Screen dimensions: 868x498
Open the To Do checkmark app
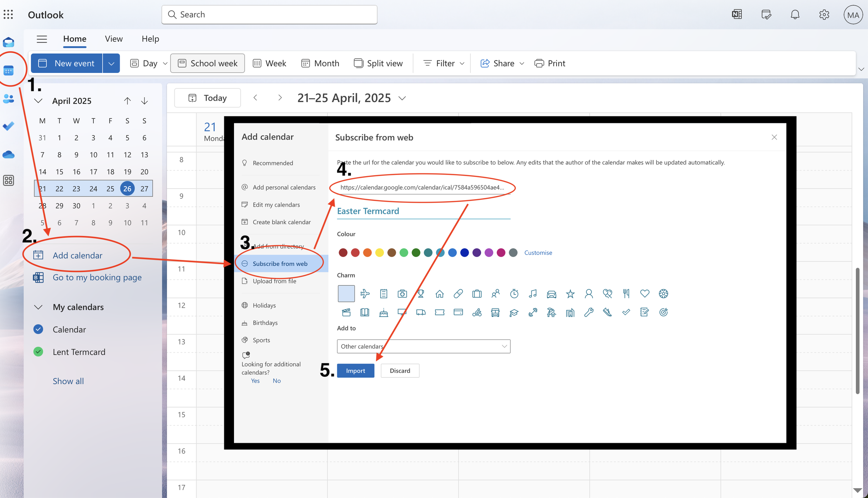pos(8,126)
